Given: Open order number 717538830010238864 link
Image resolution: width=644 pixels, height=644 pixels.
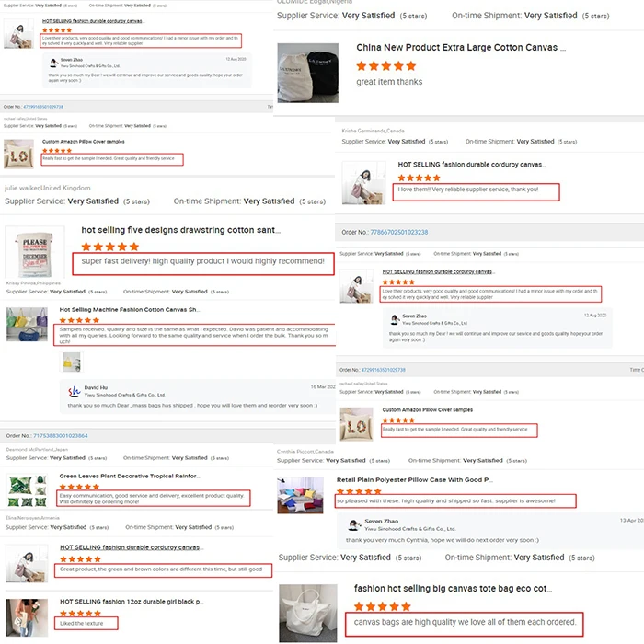Looking at the screenshot, I should [x=61, y=436].
